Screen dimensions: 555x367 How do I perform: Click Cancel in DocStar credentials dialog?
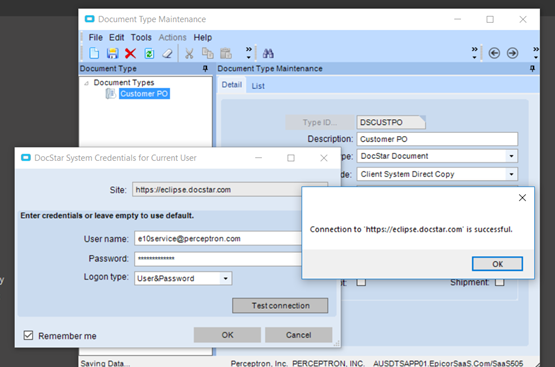point(298,335)
